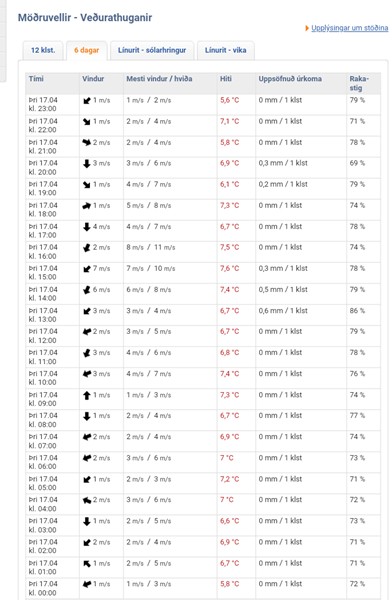Click the 7,6 °C temperature value
392x600 pixels.
229,269
